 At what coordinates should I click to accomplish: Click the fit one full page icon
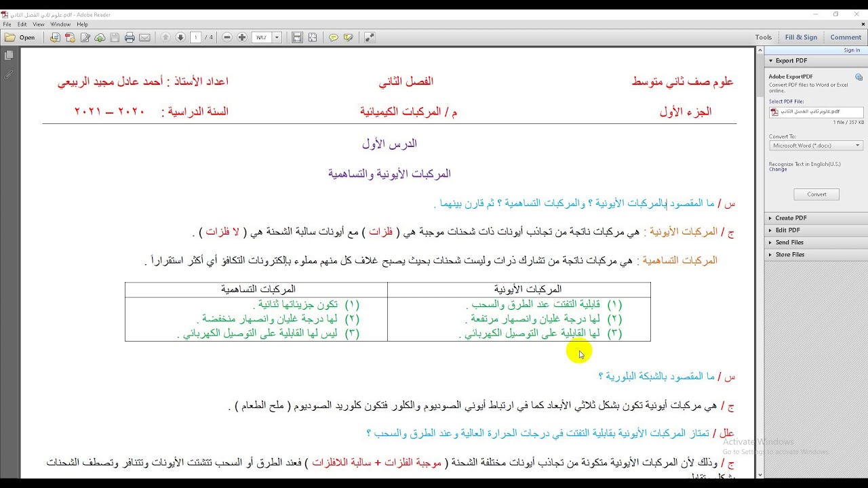[312, 37]
